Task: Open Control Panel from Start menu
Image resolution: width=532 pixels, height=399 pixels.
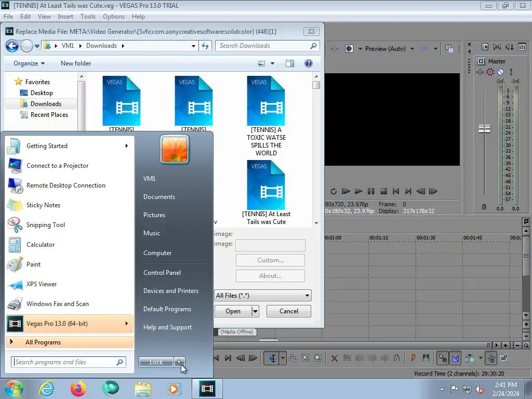Action: (162, 273)
